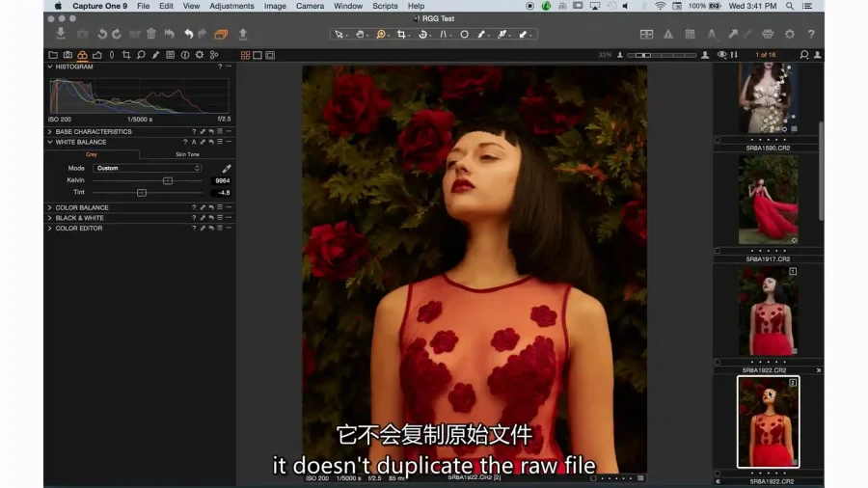Switch to the Skin Tone tab
Image resolution: width=868 pixels, height=488 pixels.
tap(188, 154)
